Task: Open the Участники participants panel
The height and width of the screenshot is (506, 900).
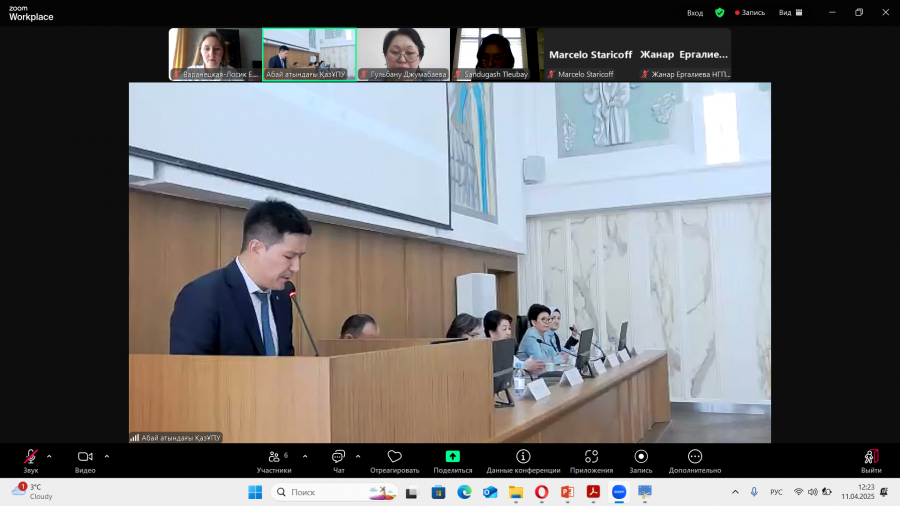Action: click(x=274, y=461)
